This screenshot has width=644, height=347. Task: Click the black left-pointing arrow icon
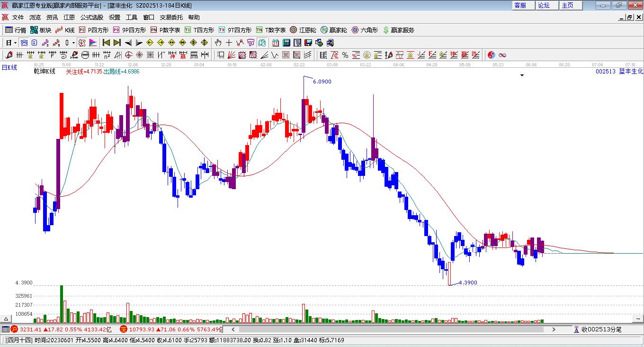[x=128, y=43]
